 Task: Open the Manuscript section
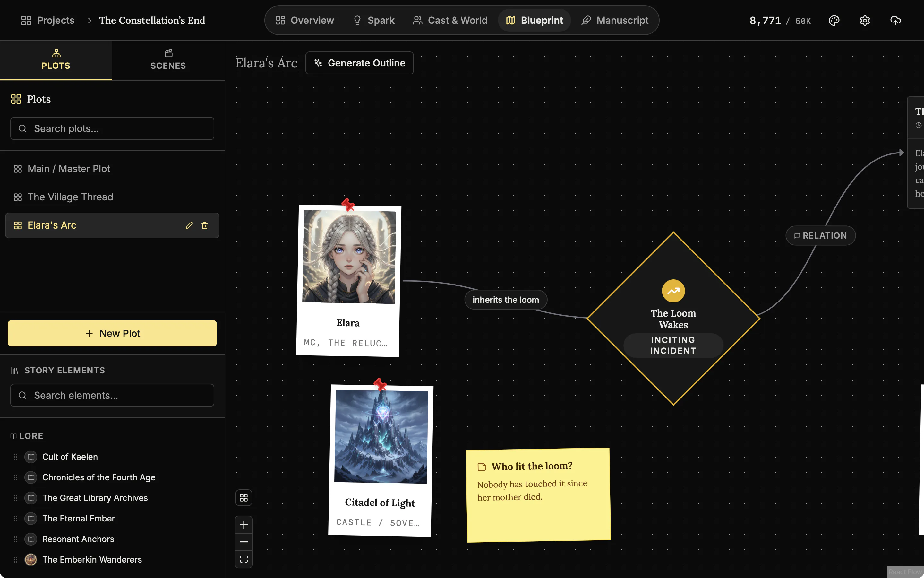click(x=615, y=20)
